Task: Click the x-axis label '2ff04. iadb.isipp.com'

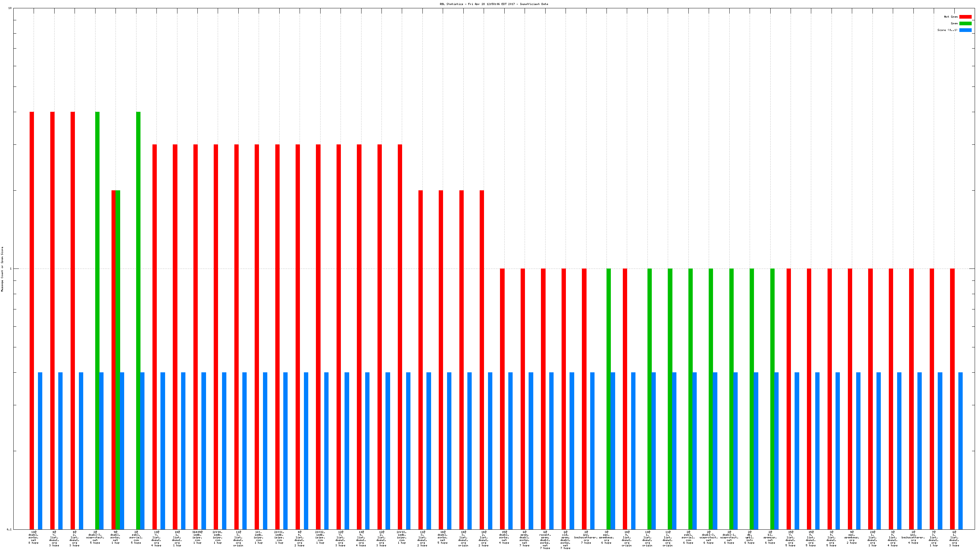Action: [218, 537]
